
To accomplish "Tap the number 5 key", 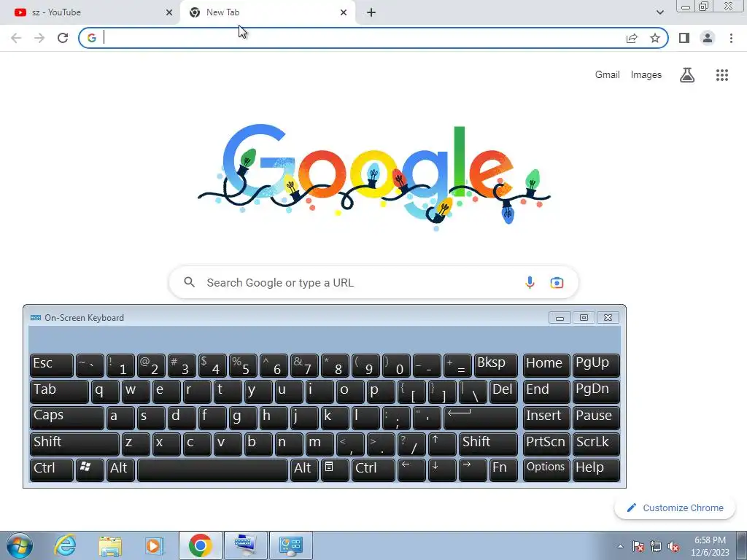I will click(x=243, y=365).
